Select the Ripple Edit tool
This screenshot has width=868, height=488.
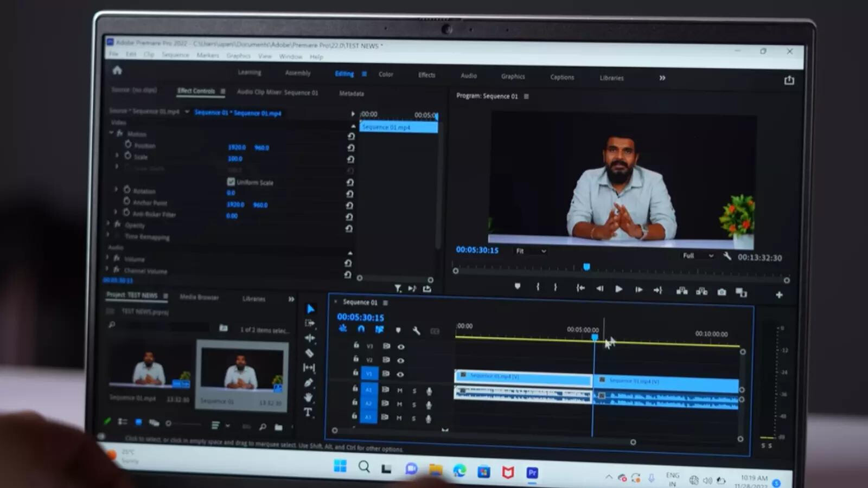[x=310, y=338]
